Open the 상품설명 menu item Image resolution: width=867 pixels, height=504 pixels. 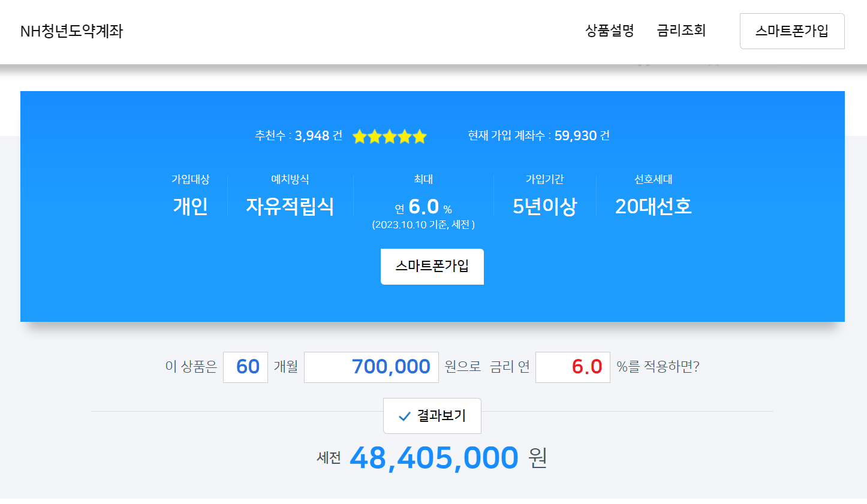coord(609,31)
